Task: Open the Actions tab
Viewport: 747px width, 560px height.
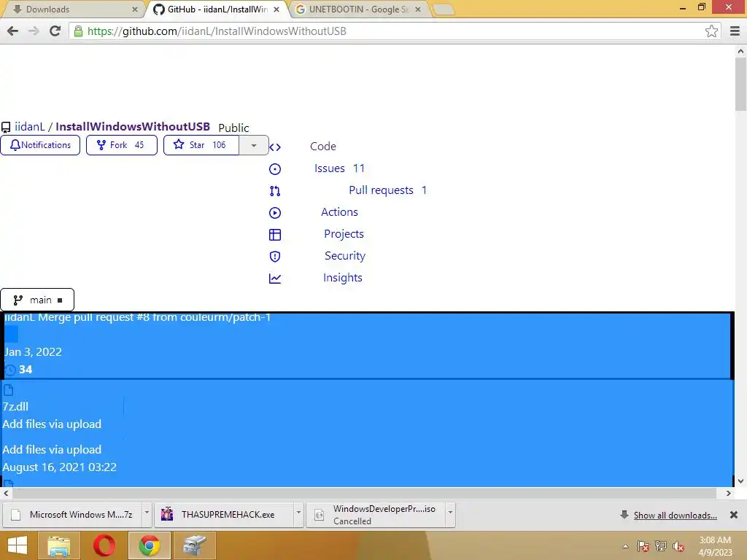Action: point(339,212)
